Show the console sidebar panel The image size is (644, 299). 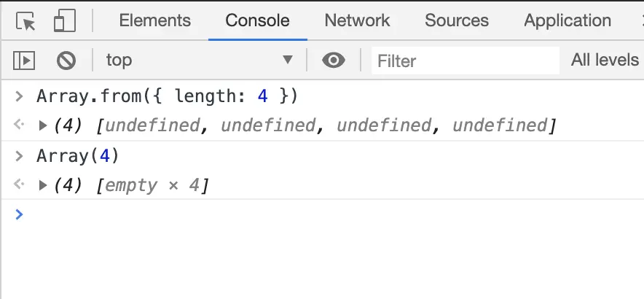24,60
